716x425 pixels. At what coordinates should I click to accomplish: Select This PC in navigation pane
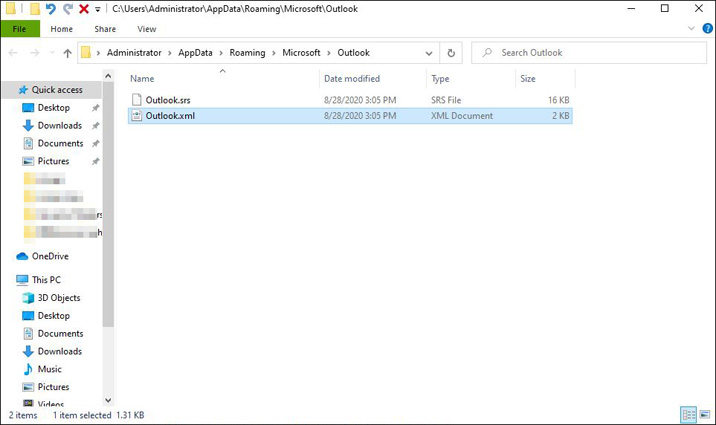tap(46, 280)
